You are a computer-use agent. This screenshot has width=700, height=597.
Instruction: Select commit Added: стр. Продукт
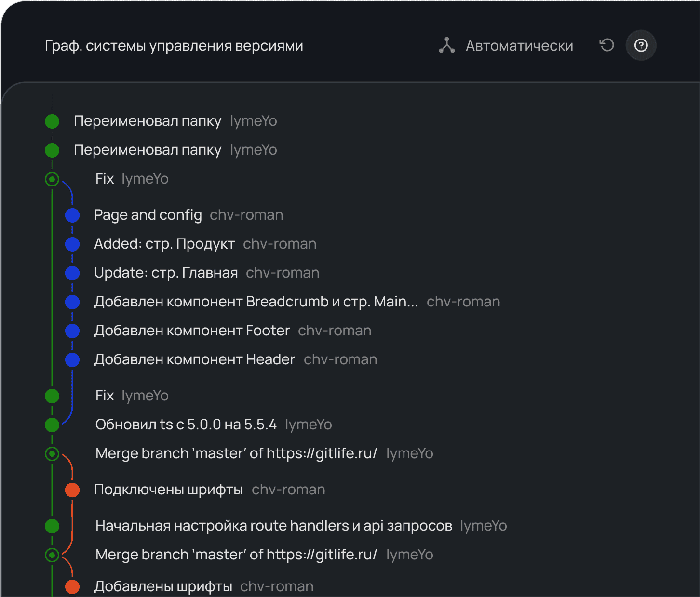(x=164, y=244)
